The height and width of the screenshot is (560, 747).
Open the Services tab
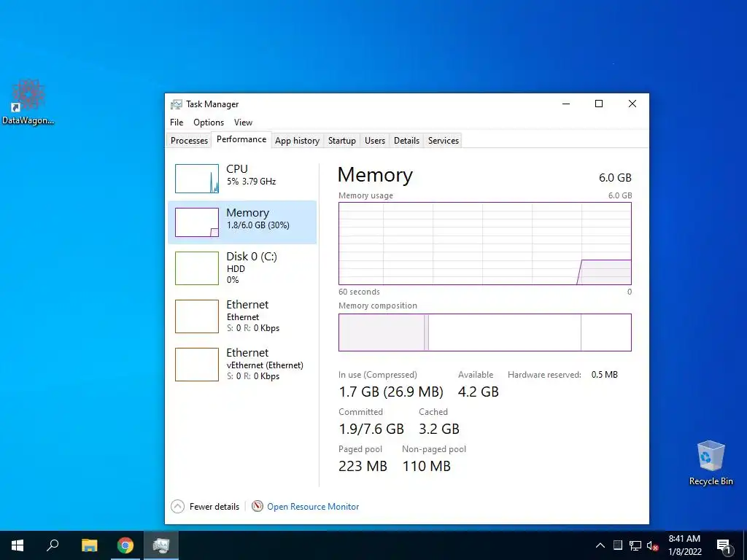pos(443,141)
